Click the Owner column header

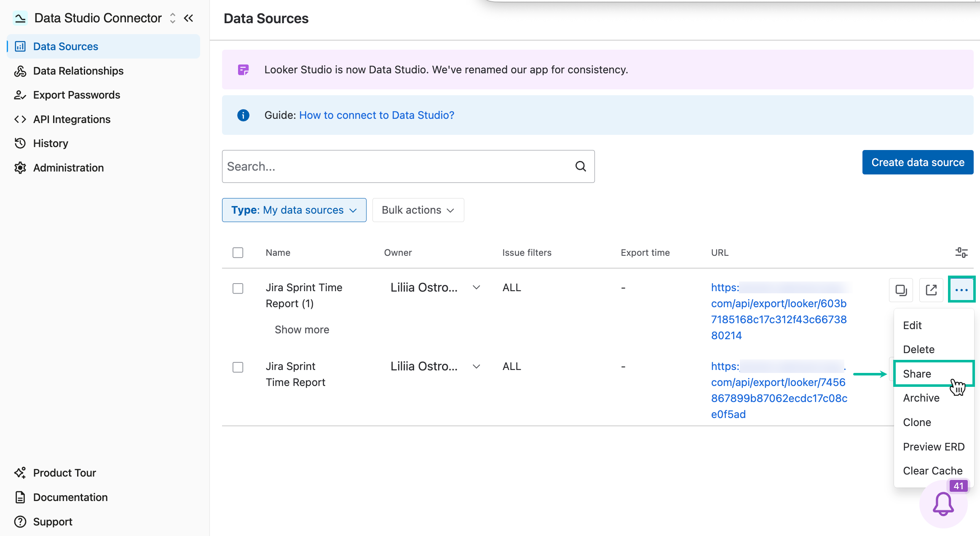[398, 252]
